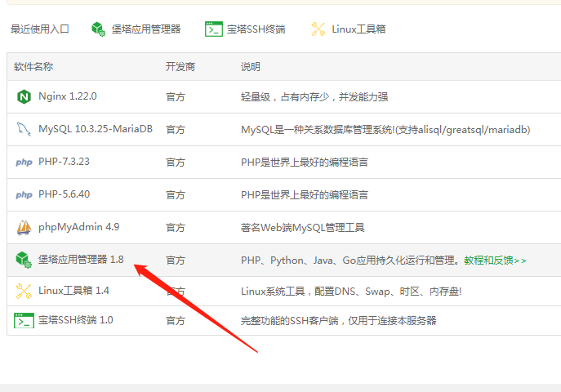Screen dimensions: 561x392
Task: Open PHP-7.3.23 settings
Action: click(x=64, y=162)
